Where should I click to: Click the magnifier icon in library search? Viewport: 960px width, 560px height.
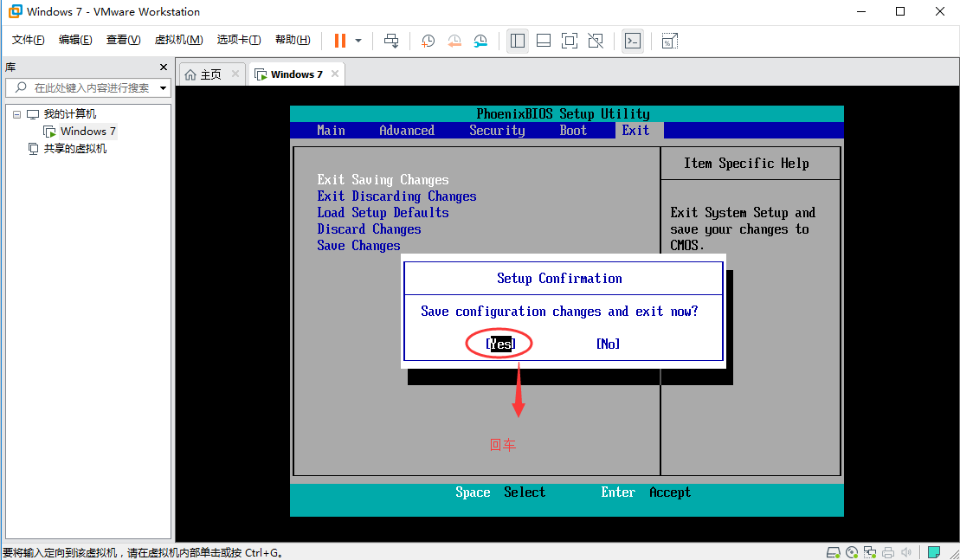point(21,87)
